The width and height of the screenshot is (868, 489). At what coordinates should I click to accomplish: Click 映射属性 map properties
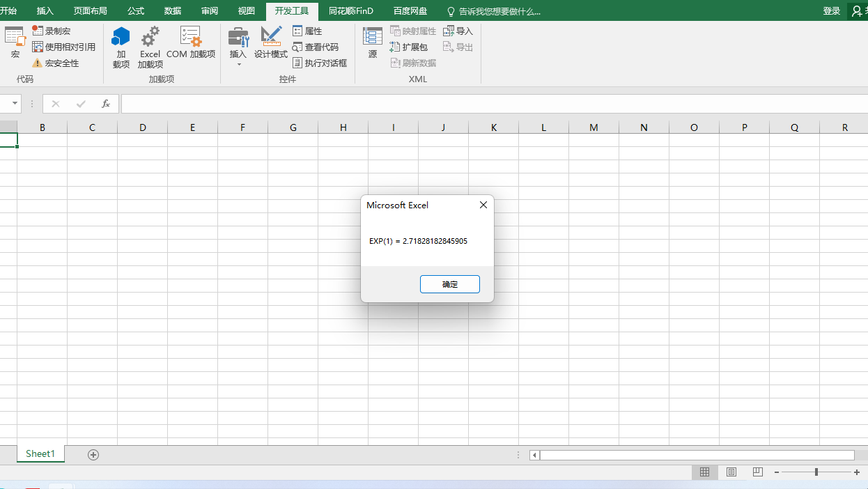coord(413,31)
